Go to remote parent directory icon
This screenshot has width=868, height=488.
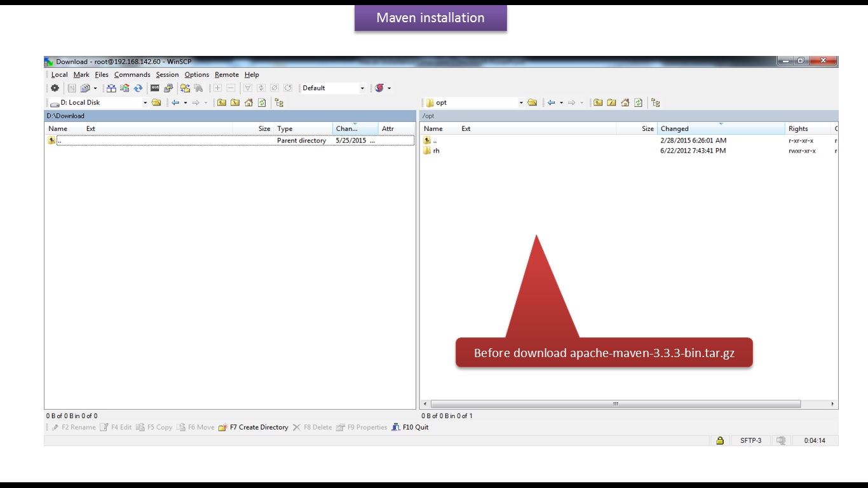pos(598,103)
